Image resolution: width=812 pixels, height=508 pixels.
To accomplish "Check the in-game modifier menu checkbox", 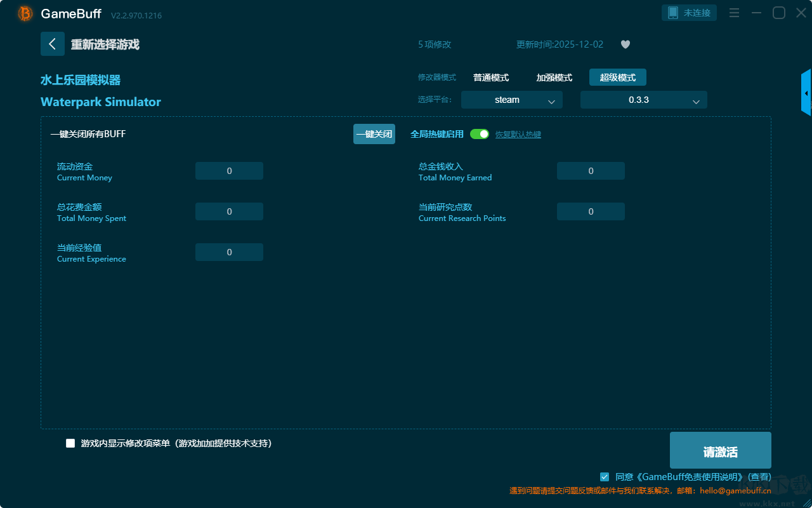I will click(70, 443).
